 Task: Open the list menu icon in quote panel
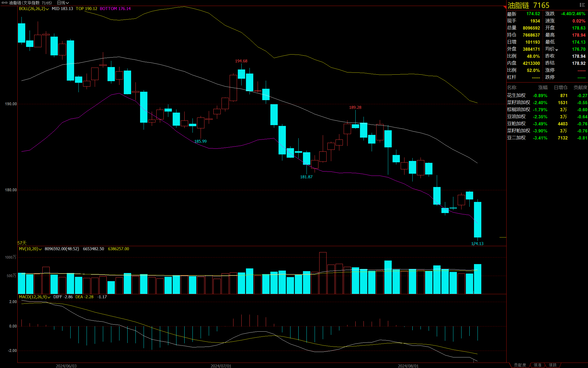[582, 5]
